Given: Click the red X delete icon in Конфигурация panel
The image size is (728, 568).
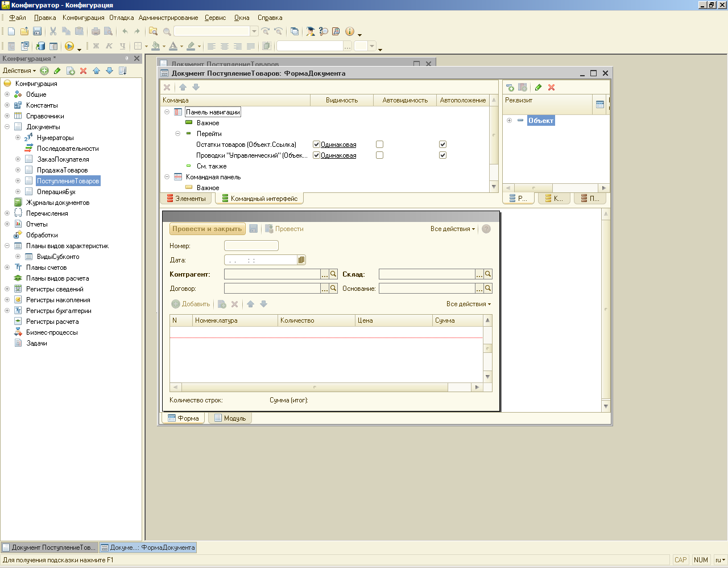Looking at the screenshot, I should point(83,71).
